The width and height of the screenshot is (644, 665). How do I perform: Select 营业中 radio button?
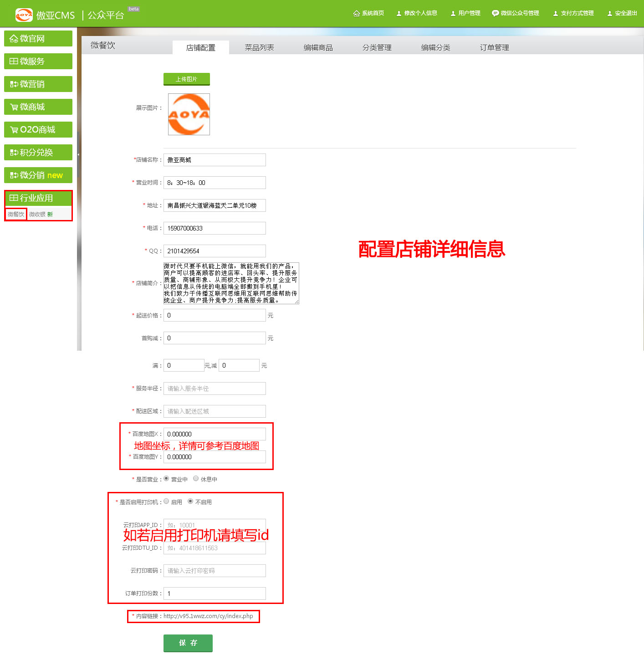pyautogui.click(x=166, y=478)
